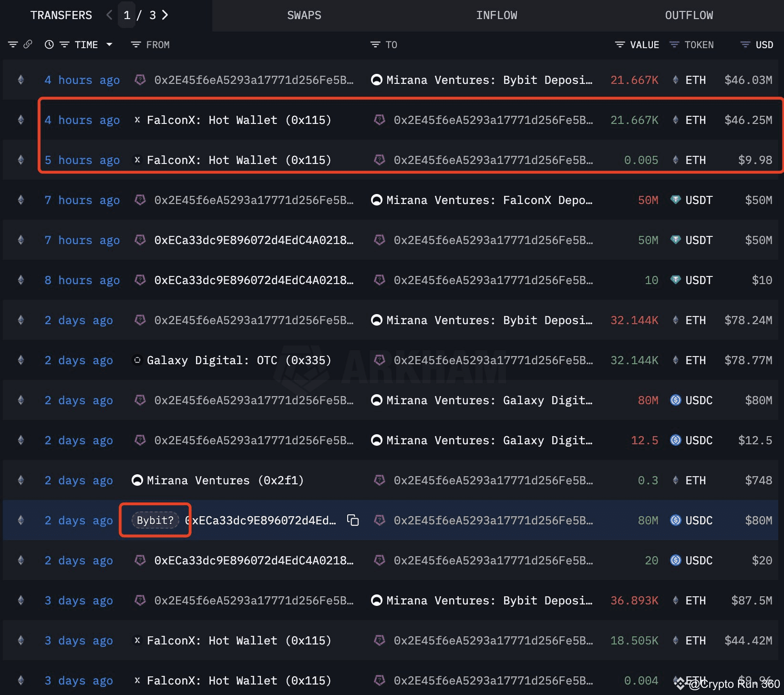Click the USDT token icon on the 50M row

(x=676, y=200)
